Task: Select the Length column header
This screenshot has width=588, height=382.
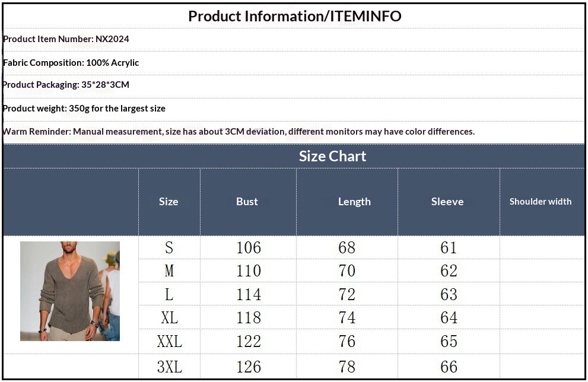Action: pos(354,202)
